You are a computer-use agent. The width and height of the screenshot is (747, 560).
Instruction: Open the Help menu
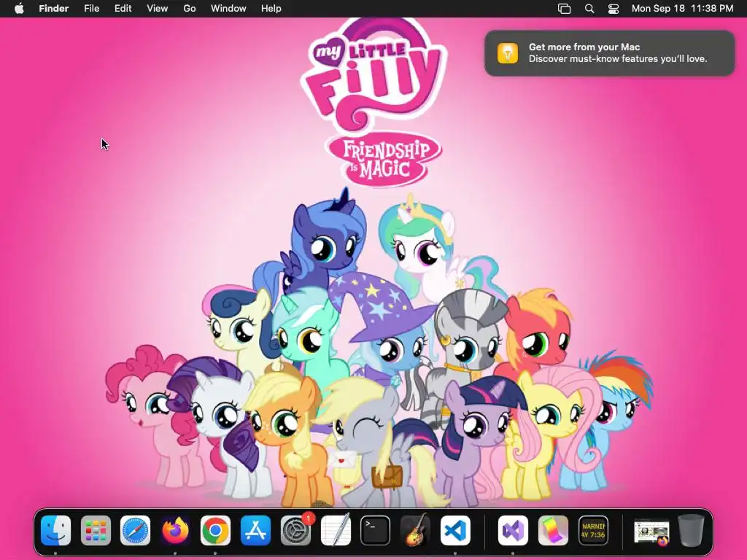point(271,9)
